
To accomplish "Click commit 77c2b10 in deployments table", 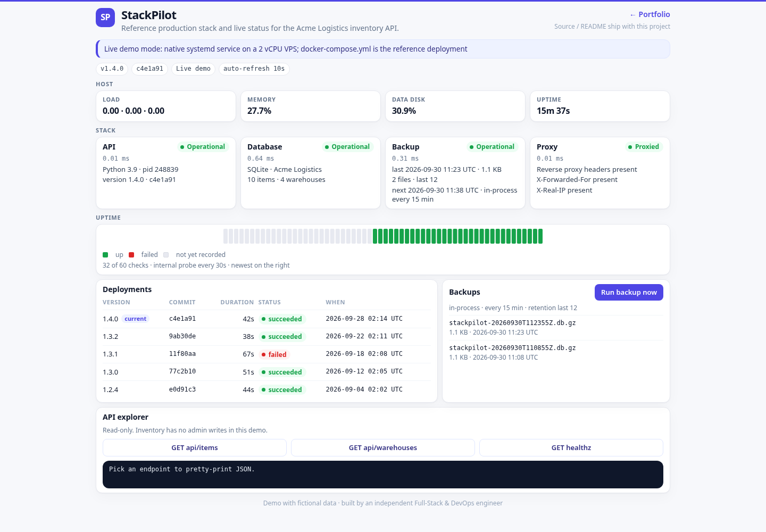I will [x=182, y=371].
